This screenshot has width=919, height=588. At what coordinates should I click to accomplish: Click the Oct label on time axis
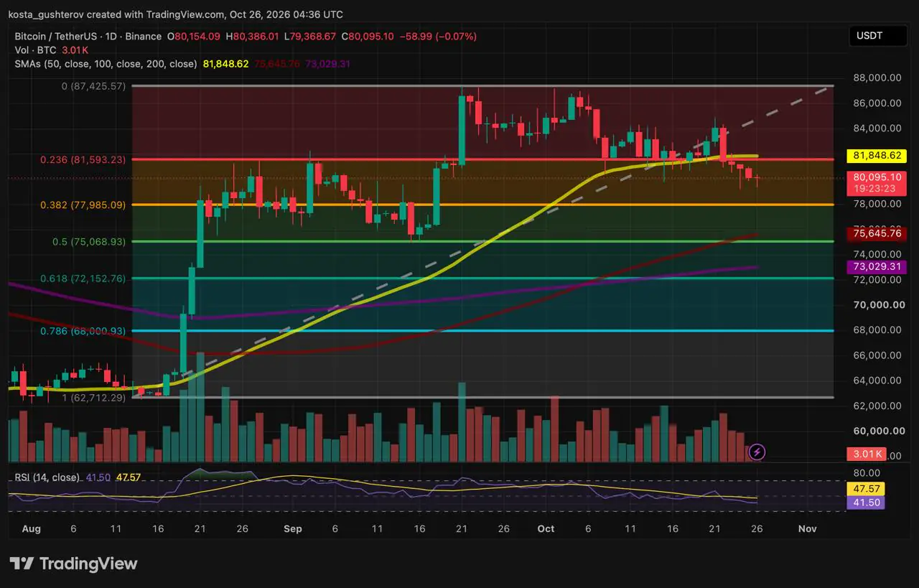pyautogui.click(x=546, y=528)
